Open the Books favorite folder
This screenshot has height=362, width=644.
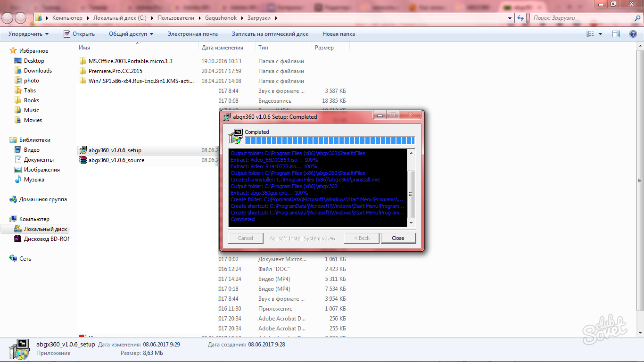tap(32, 100)
